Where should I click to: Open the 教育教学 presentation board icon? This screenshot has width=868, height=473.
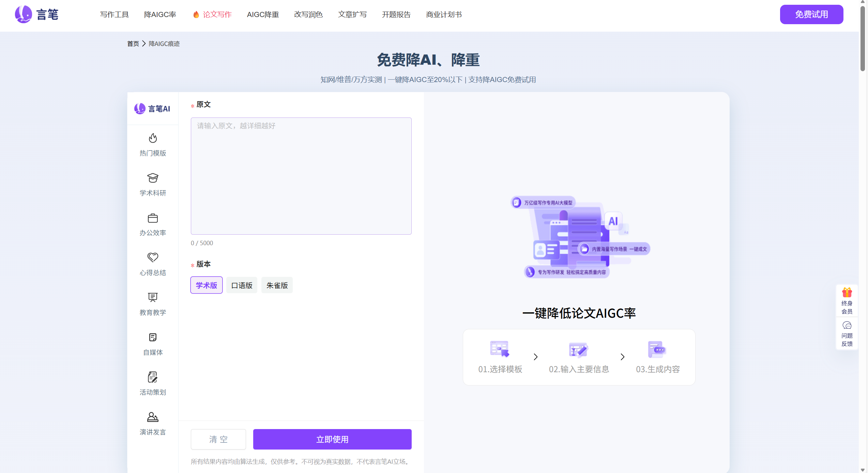153,297
